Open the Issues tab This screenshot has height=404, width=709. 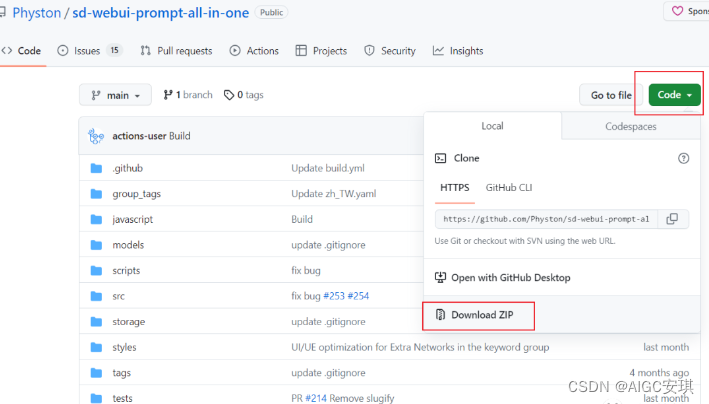pos(89,51)
